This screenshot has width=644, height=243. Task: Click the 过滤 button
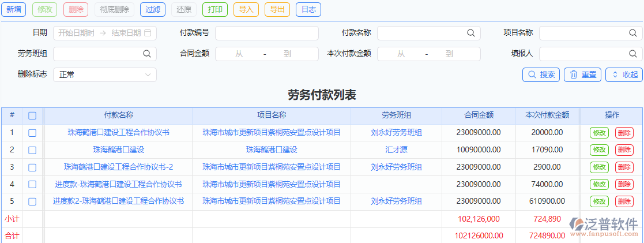pyautogui.click(x=153, y=10)
